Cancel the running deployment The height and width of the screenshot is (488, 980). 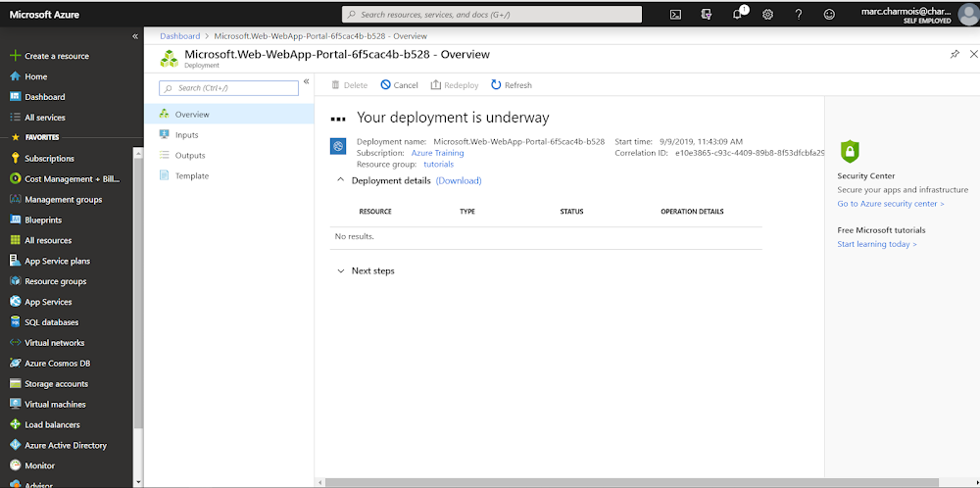[x=400, y=85]
